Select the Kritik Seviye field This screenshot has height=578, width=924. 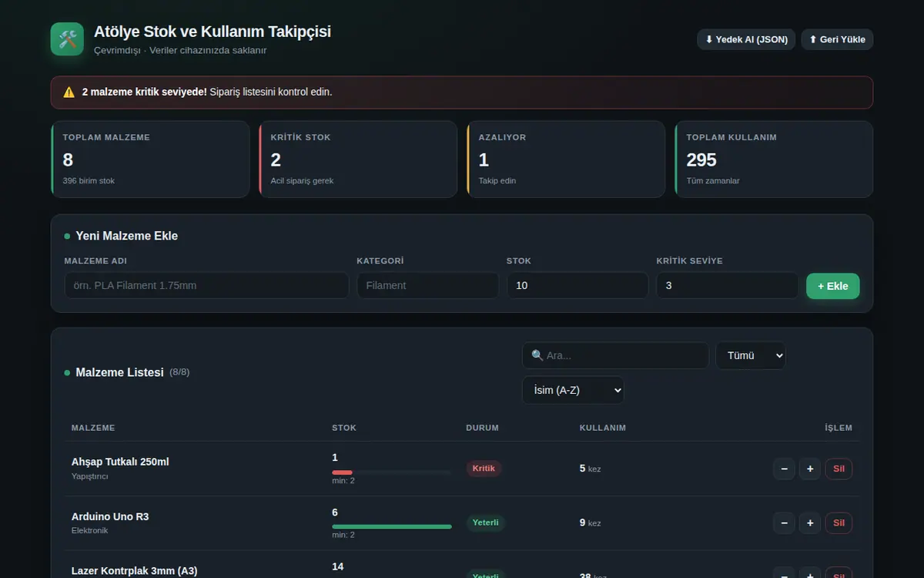pos(727,285)
